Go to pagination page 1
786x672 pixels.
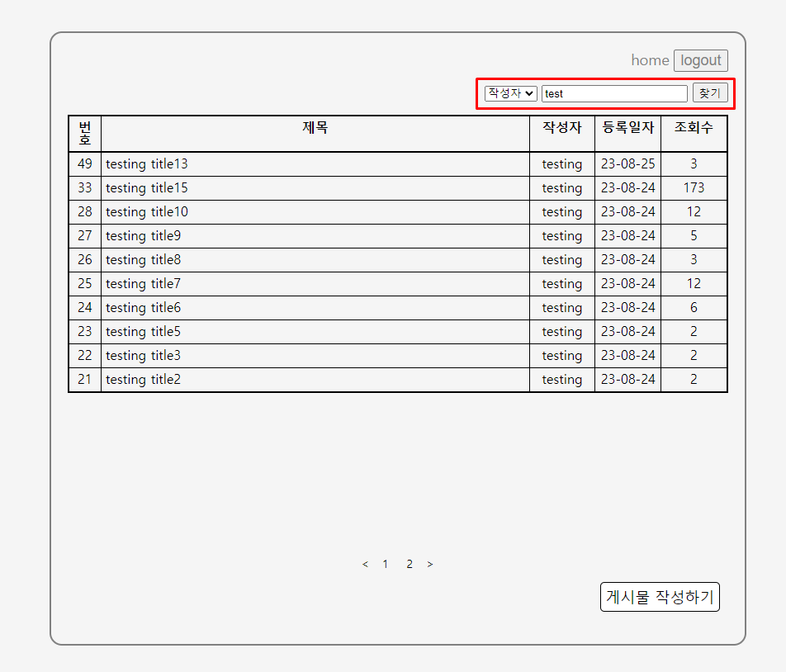pyautogui.click(x=385, y=564)
